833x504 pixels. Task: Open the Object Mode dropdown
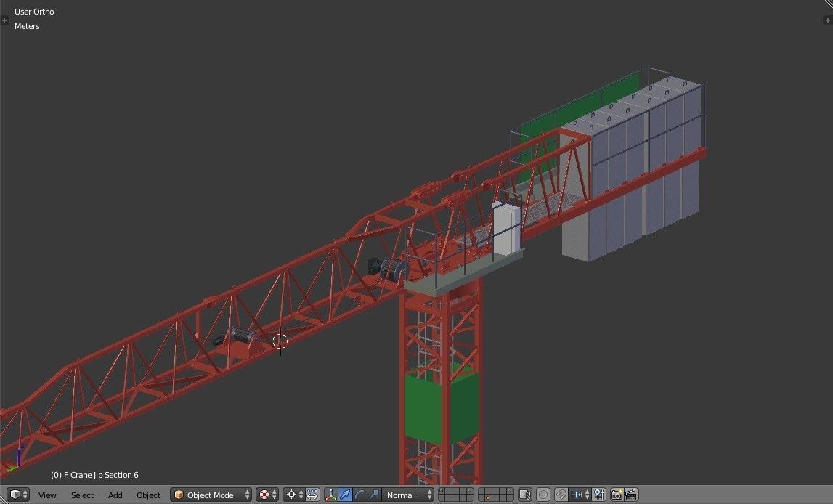tap(211, 495)
